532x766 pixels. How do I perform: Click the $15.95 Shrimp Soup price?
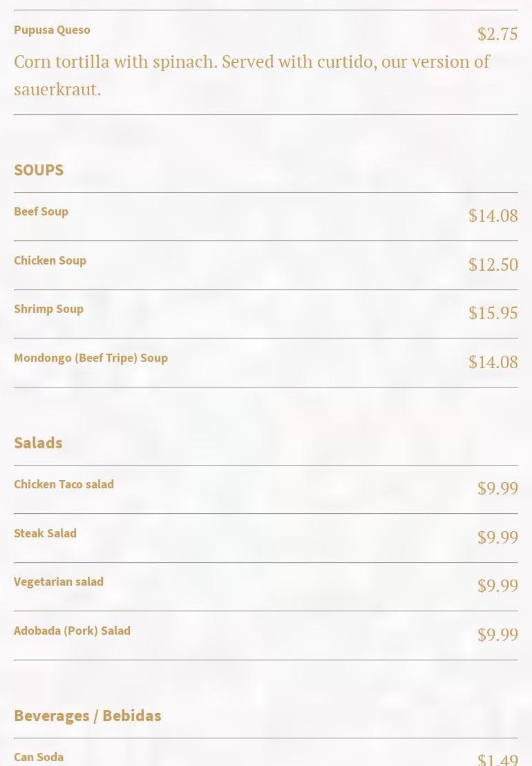(493, 313)
